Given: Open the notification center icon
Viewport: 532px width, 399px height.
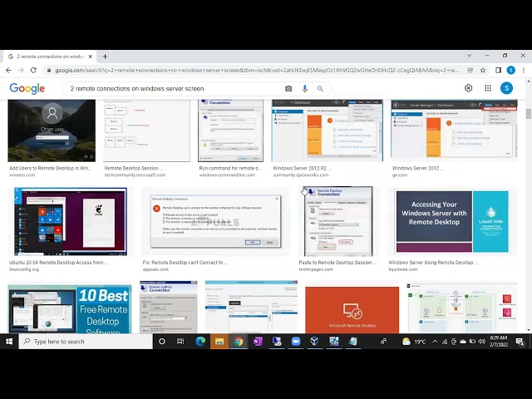Looking at the screenshot, I should tap(520, 342).
